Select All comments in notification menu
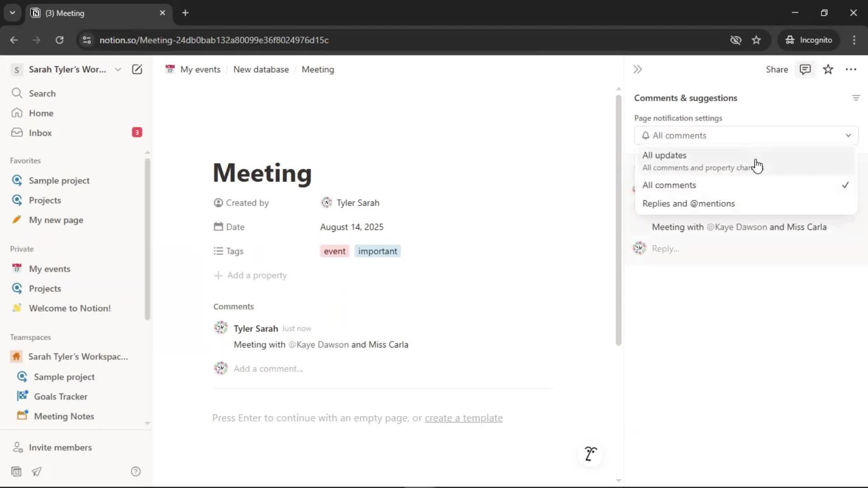The height and width of the screenshot is (488, 868). coord(746,185)
